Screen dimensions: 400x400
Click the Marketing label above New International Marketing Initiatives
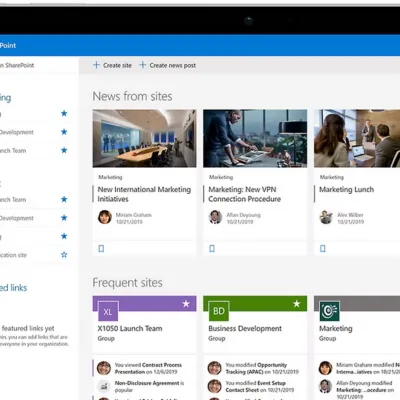click(110, 177)
